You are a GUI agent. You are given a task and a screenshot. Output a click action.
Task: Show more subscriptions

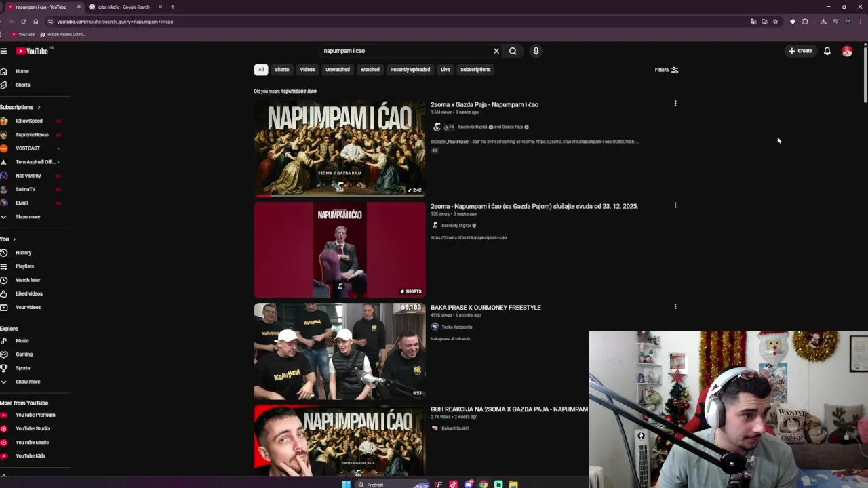pyautogui.click(x=28, y=217)
